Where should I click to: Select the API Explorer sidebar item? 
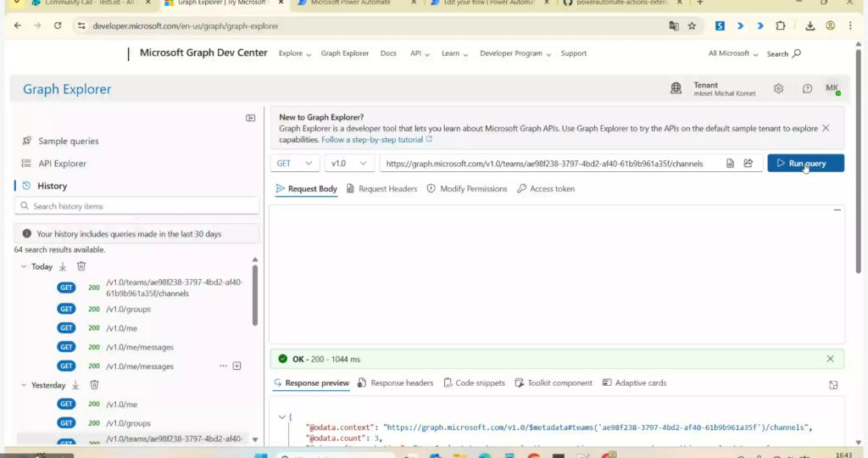click(x=62, y=164)
